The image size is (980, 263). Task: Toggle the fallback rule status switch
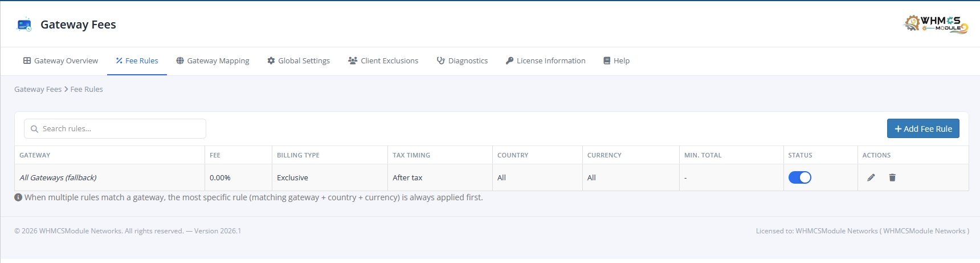pyautogui.click(x=800, y=177)
